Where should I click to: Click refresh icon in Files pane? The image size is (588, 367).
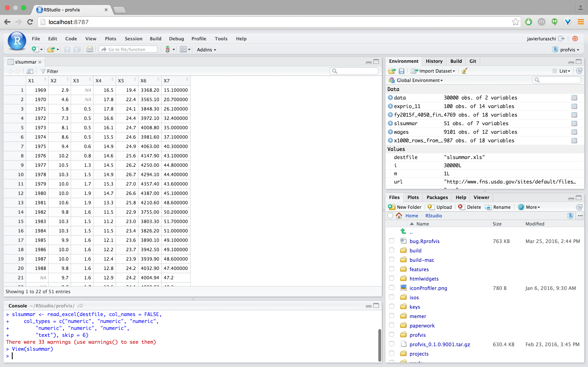pos(579,207)
